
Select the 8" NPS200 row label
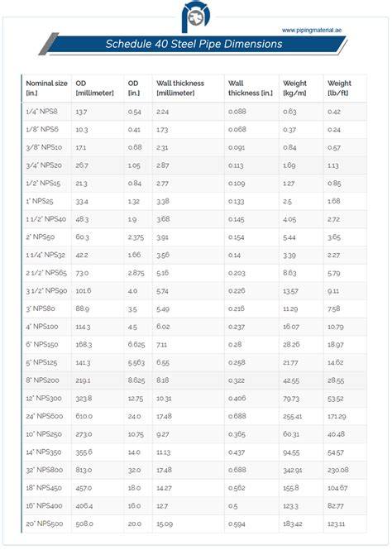point(42,380)
